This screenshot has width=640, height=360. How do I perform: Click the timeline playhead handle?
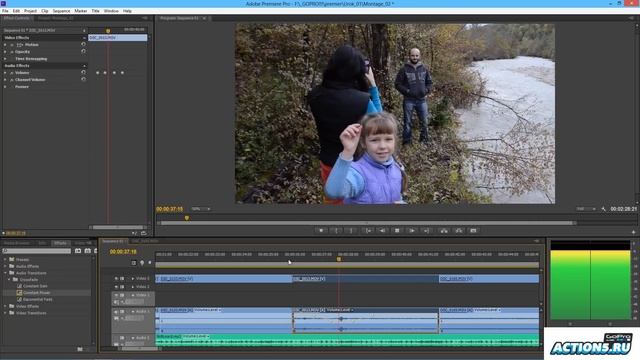[x=338, y=259]
